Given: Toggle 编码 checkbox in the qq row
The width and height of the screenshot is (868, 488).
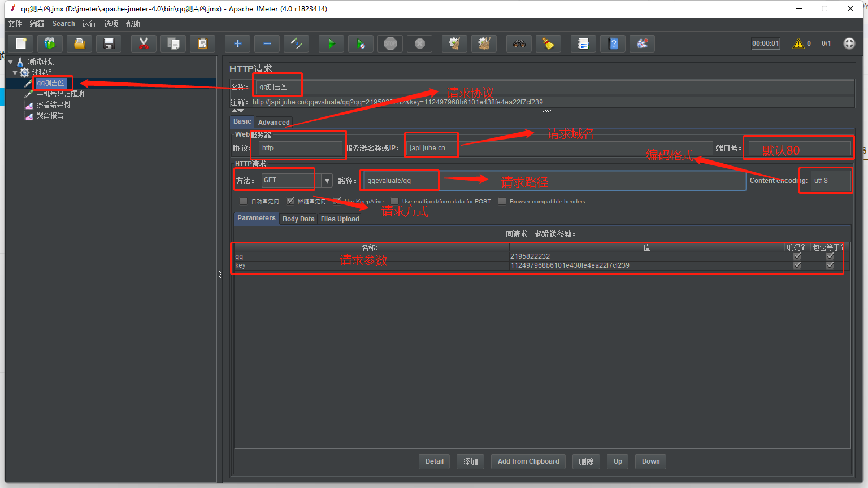Looking at the screenshot, I should 797,256.
